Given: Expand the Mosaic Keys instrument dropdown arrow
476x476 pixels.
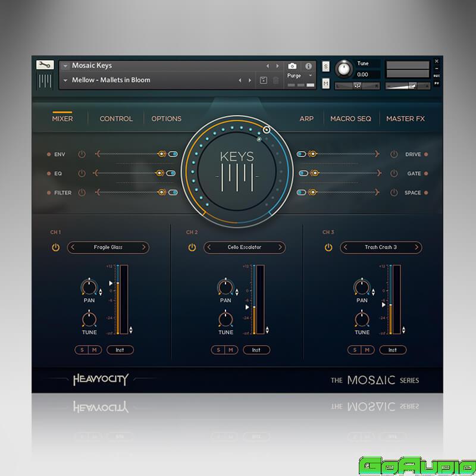Looking at the screenshot, I should pos(65,66).
